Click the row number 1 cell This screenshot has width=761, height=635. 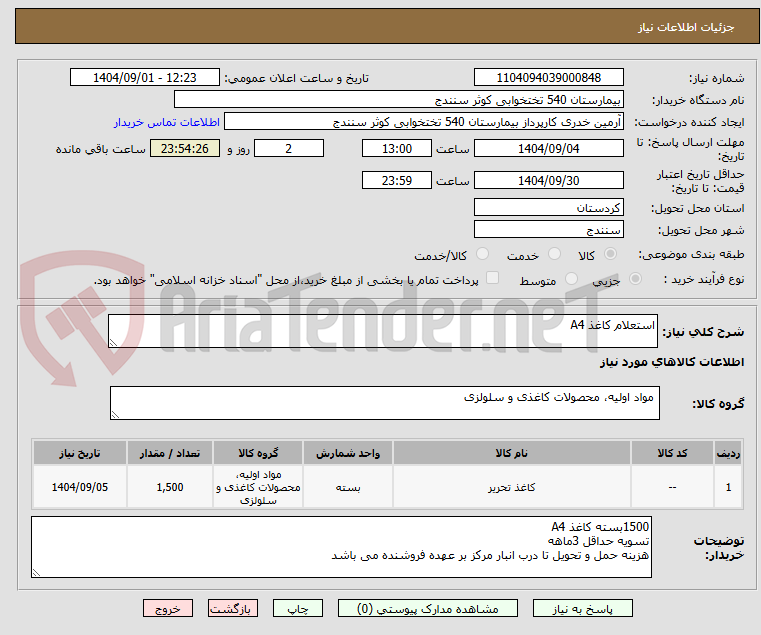[x=728, y=487]
